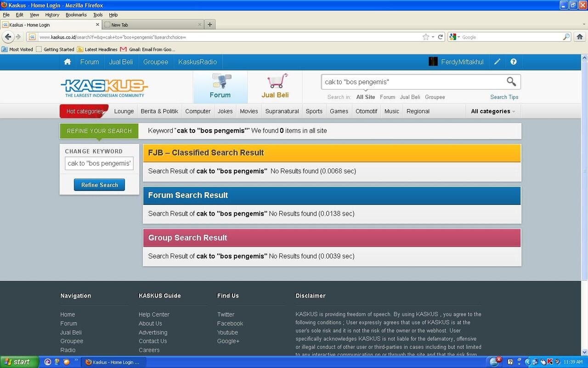This screenshot has width=588, height=368.
Task: Open Help Center footer link
Action: (154, 315)
